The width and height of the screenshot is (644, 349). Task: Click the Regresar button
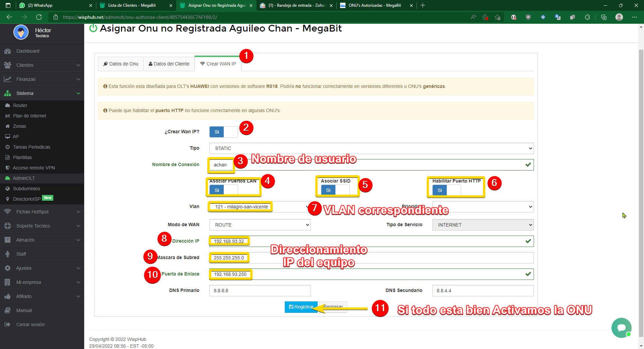tap(333, 307)
